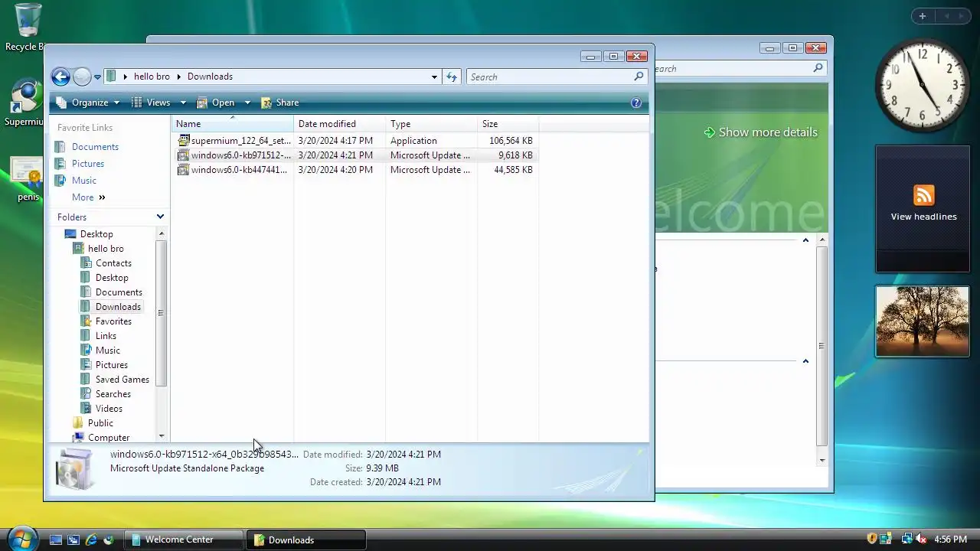
Task: Open the Help icon on the Explorer toolbar
Action: point(635,103)
